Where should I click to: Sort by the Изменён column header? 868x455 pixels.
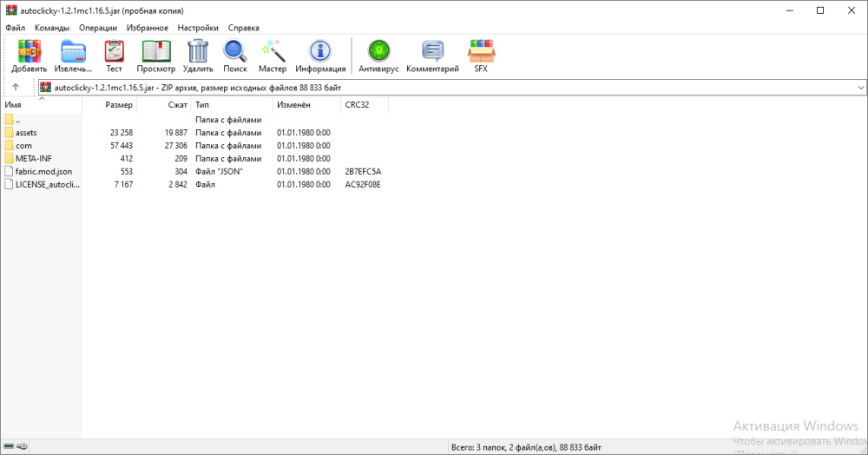(306, 104)
